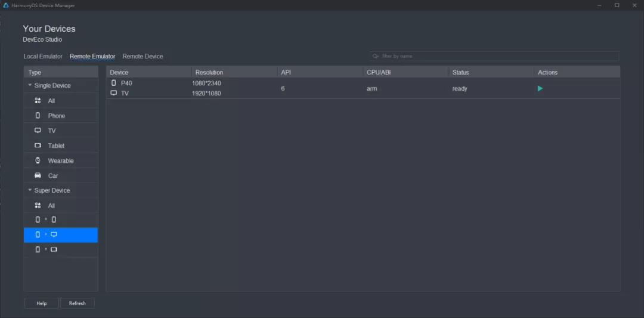Screen dimensions: 644x318
Task: Focus the Filter by name search field
Action: pos(494,56)
